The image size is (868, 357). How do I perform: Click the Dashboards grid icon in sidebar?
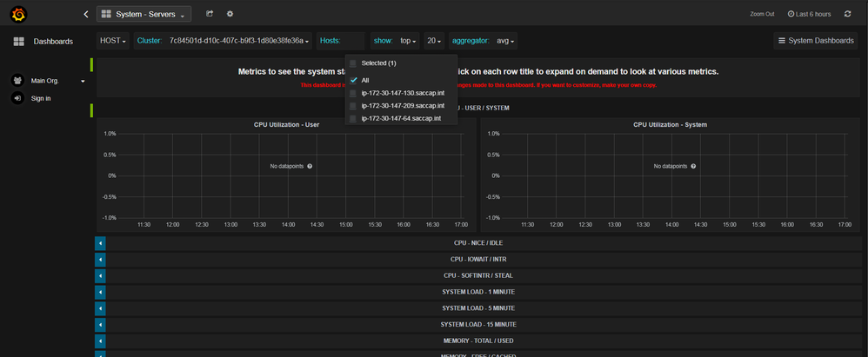coord(19,42)
